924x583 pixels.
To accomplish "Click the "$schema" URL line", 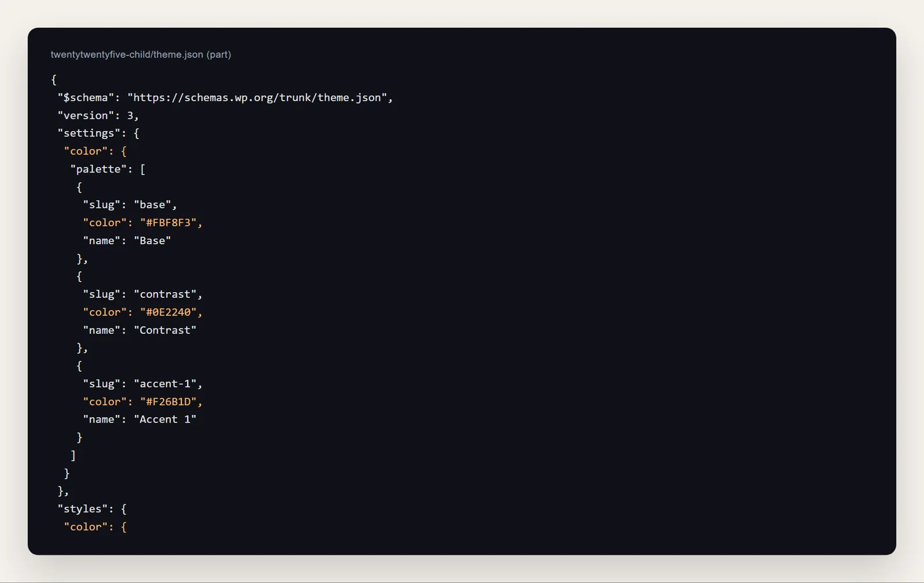I will coord(225,98).
